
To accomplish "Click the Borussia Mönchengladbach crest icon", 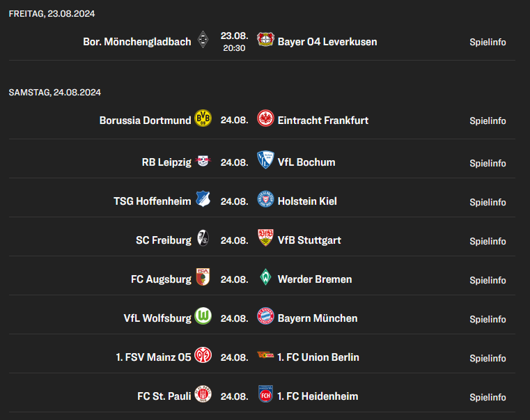I will click(203, 40).
